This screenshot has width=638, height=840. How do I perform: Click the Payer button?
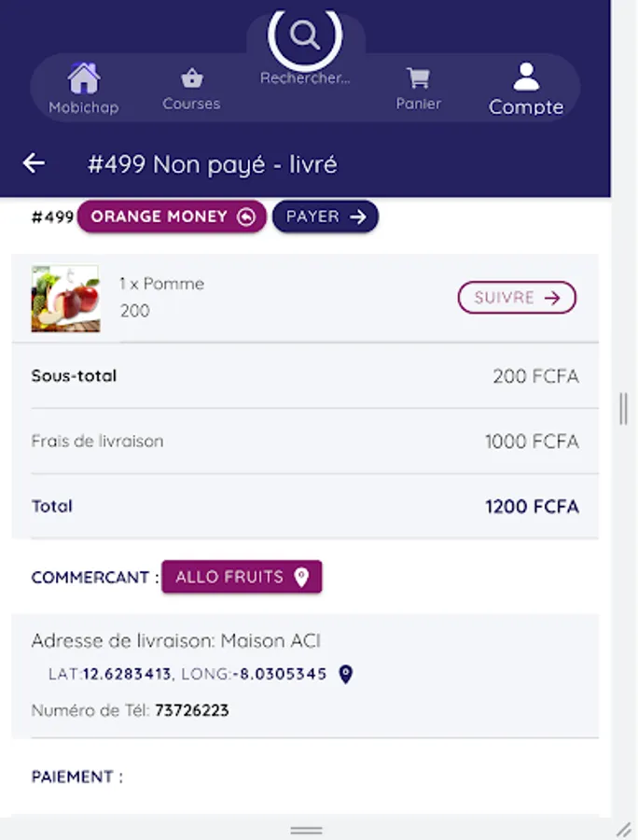tap(326, 217)
